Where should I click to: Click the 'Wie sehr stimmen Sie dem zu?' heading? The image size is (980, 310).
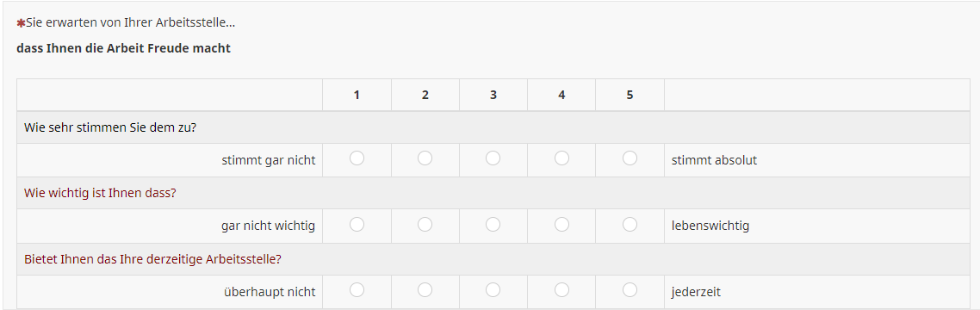pos(110,127)
